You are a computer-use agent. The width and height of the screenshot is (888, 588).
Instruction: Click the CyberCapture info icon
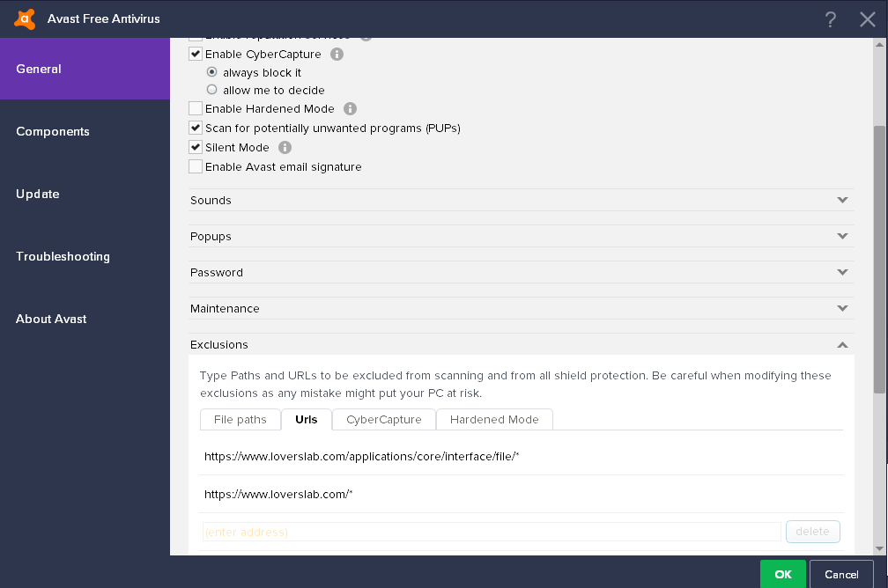pyautogui.click(x=337, y=55)
